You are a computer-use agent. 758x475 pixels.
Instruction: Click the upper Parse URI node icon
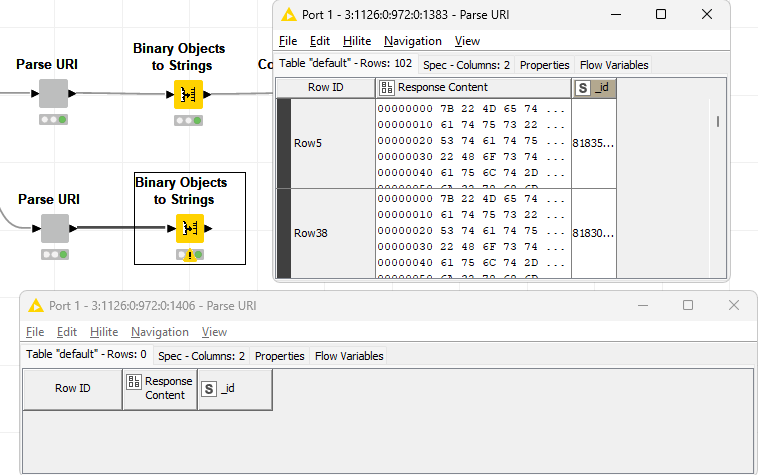pyautogui.click(x=53, y=94)
